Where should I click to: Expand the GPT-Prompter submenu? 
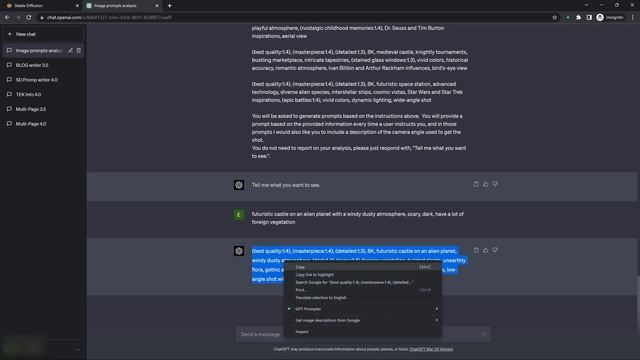pos(362,309)
